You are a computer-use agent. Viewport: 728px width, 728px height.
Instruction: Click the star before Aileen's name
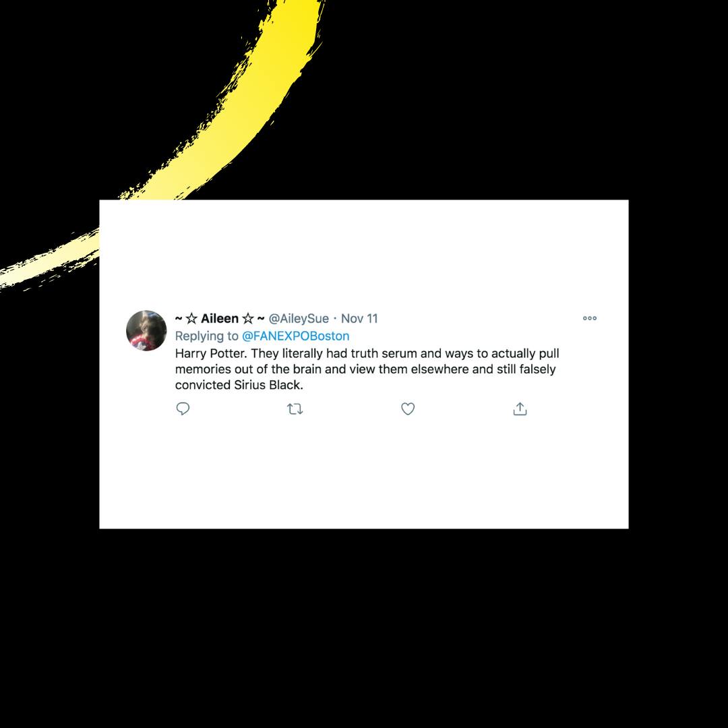(191, 318)
